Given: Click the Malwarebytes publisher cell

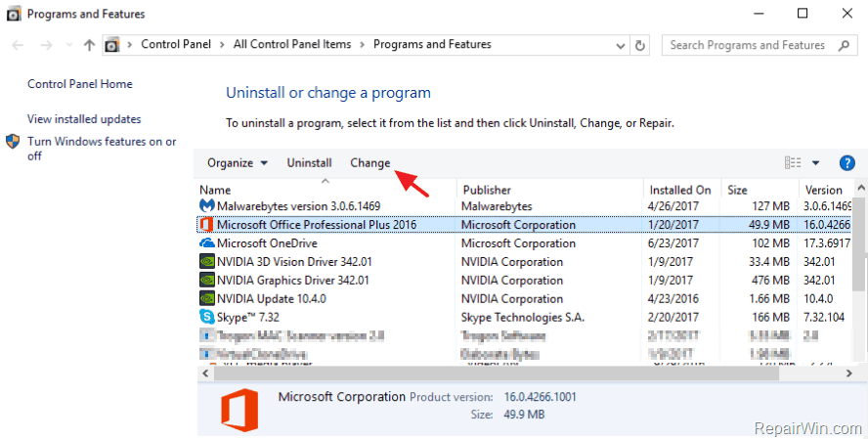Looking at the screenshot, I should click(497, 206).
